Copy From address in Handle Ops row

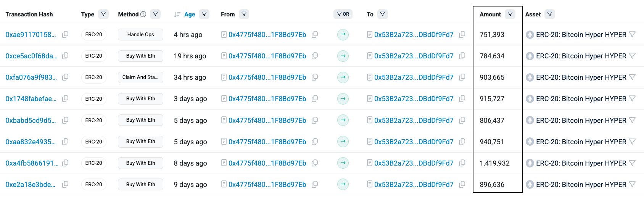point(315,35)
